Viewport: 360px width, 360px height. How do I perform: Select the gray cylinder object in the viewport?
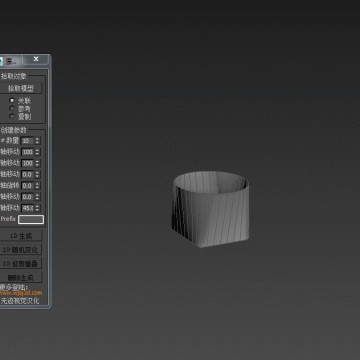[211, 209]
